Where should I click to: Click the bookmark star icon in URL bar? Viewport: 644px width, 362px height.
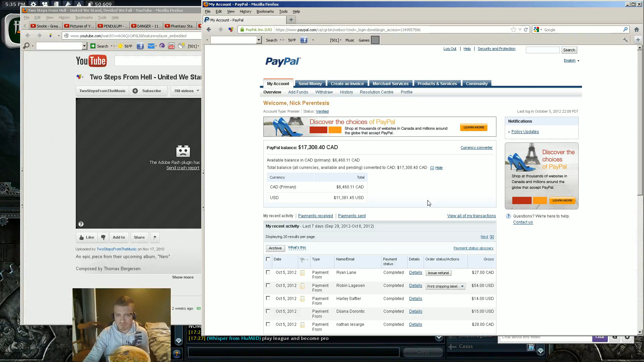click(513, 29)
